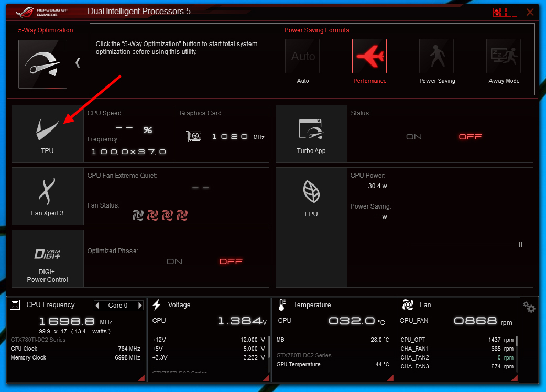Viewport: 546px width, 392px height.
Task: Click the Fan monitor icon
Action: (408, 304)
